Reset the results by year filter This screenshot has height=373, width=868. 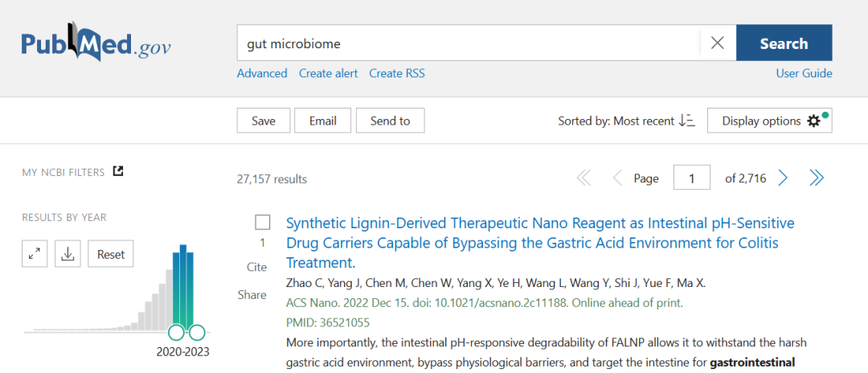(x=111, y=254)
